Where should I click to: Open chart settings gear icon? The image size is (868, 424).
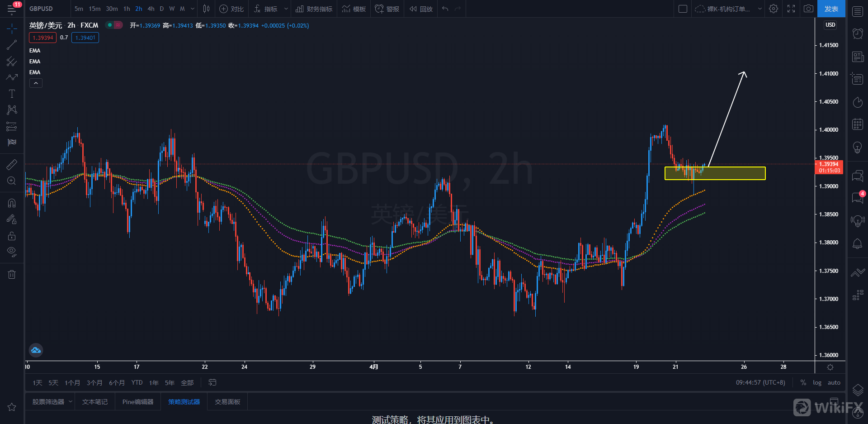pos(774,9)
